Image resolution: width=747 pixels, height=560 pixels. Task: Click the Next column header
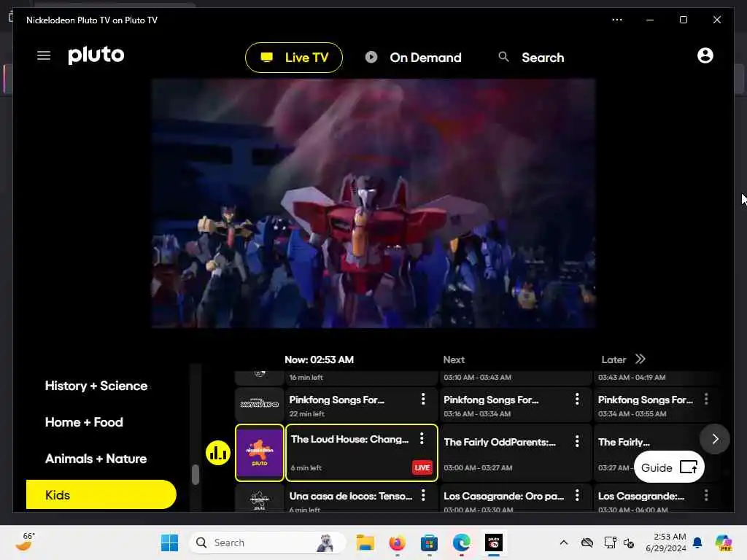(x=454, y=359)
